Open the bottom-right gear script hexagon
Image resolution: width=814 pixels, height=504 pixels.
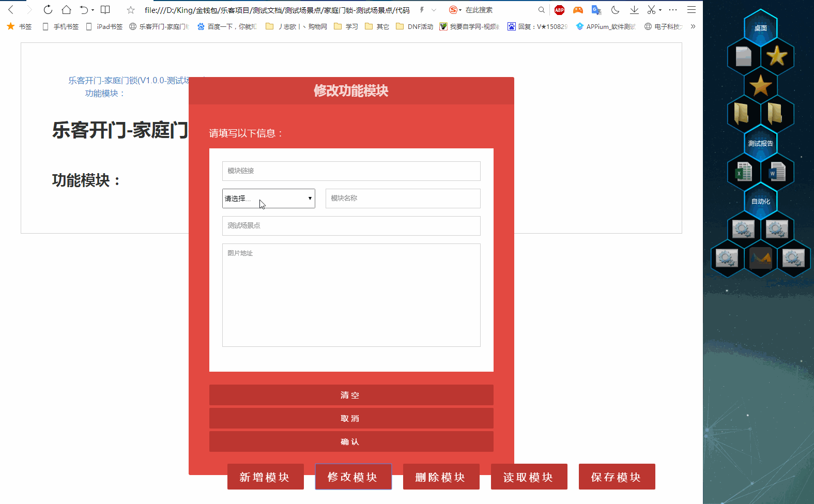point(793,258)
